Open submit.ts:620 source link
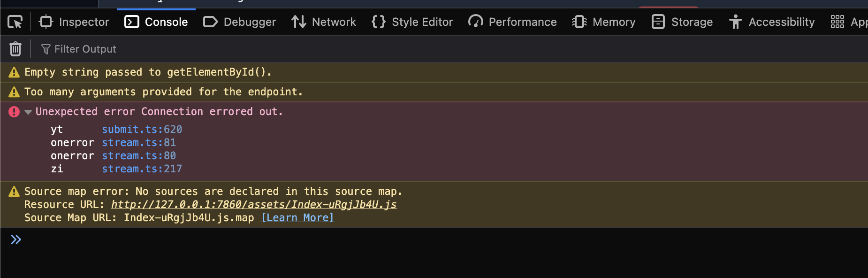Screen dimensions: 868x278 click(142, 130)
